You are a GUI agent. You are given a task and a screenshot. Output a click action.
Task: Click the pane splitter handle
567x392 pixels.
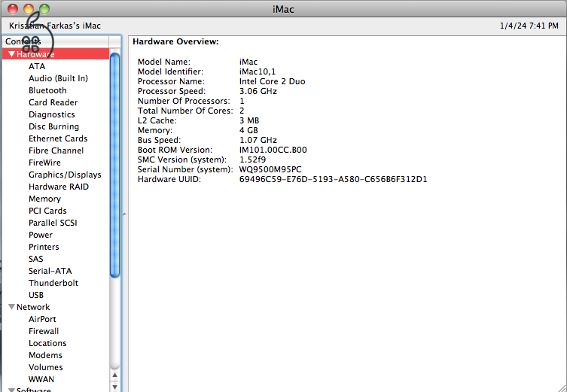(124, 214)
